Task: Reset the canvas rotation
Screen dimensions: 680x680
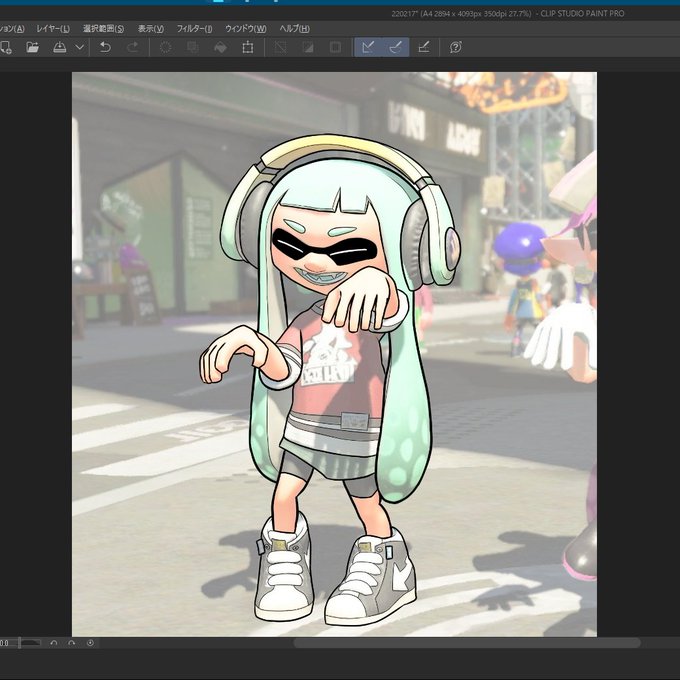Action: click(x=90, y=643)
